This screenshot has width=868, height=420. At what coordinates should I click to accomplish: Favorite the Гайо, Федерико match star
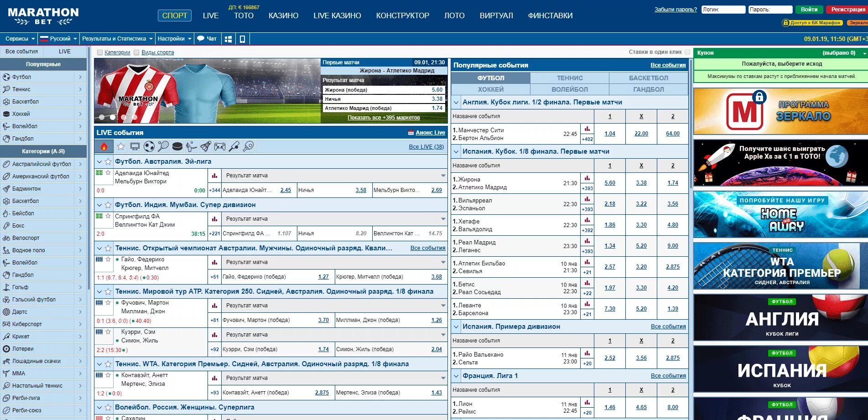click(x=108, y=259)
